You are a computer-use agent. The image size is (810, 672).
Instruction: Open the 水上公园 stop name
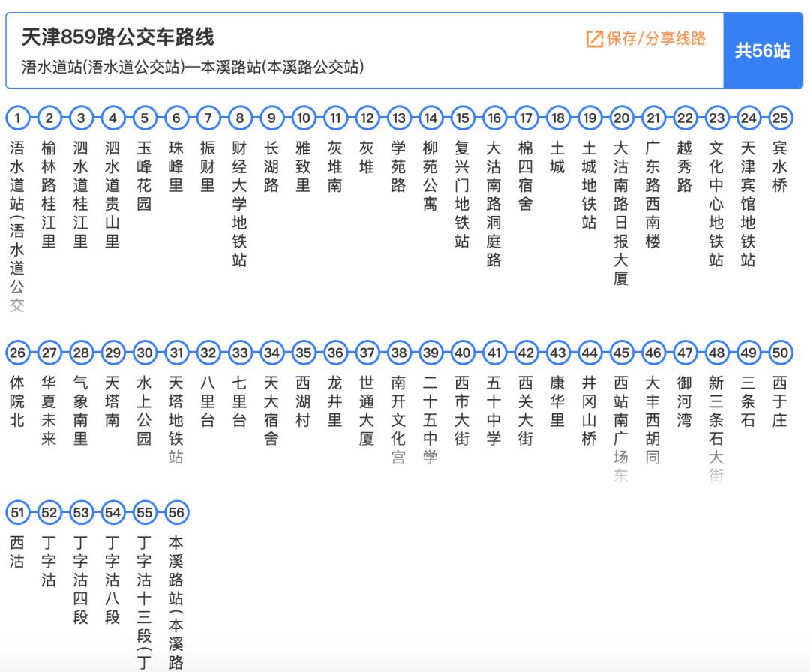(x=145, y=410)
